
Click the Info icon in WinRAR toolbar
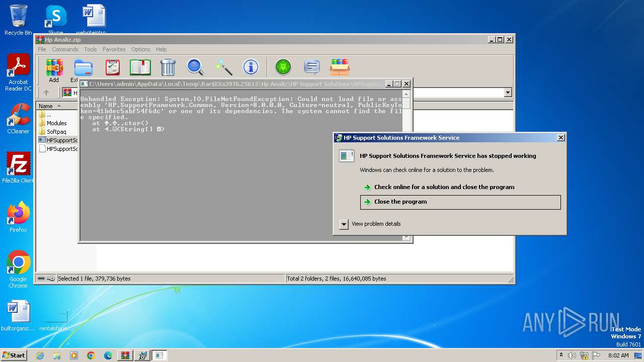251,67
